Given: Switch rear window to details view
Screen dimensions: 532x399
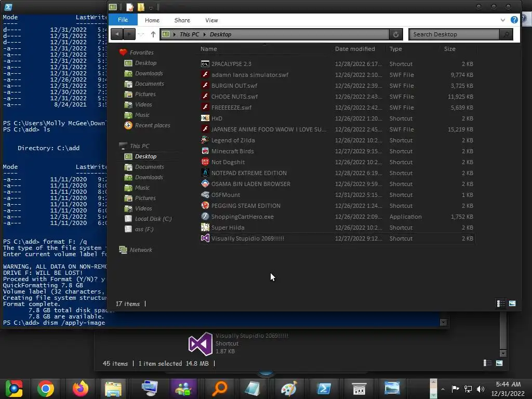Looking at the screenshot, I should point(487,363).
